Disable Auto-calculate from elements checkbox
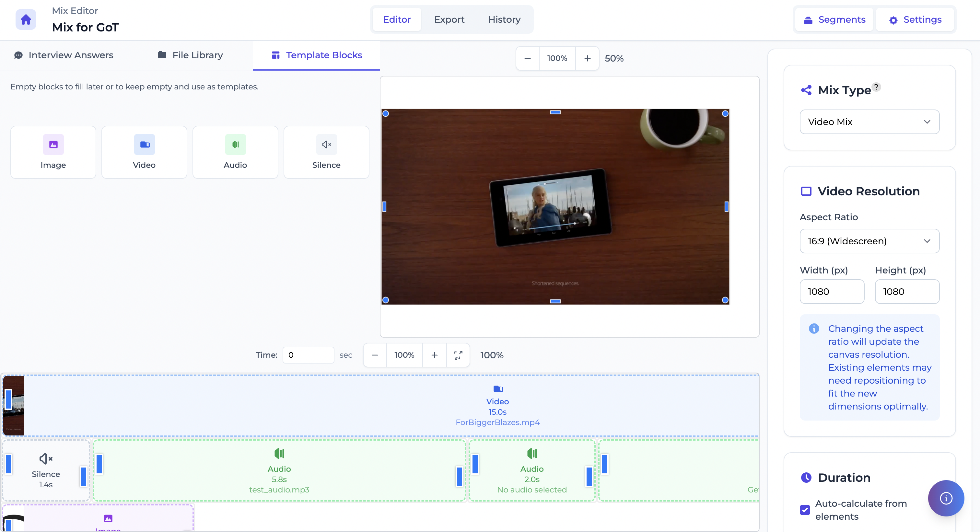Screen dimensions: 980x532 point(805,510)
